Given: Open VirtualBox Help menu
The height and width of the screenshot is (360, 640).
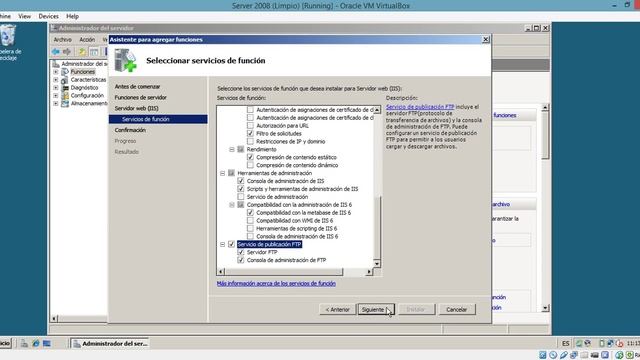Looking at the screenshot, I should coord(72,16).
